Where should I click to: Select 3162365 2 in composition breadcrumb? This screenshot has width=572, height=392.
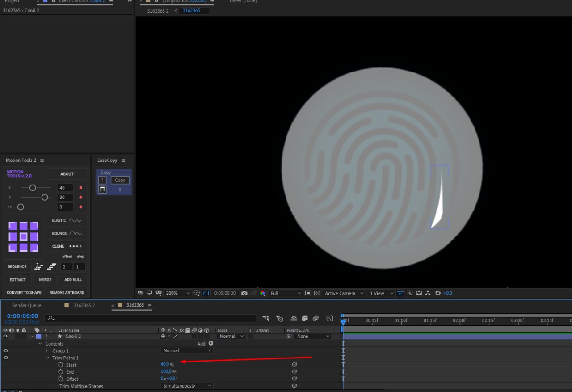(x=158, y=10)
